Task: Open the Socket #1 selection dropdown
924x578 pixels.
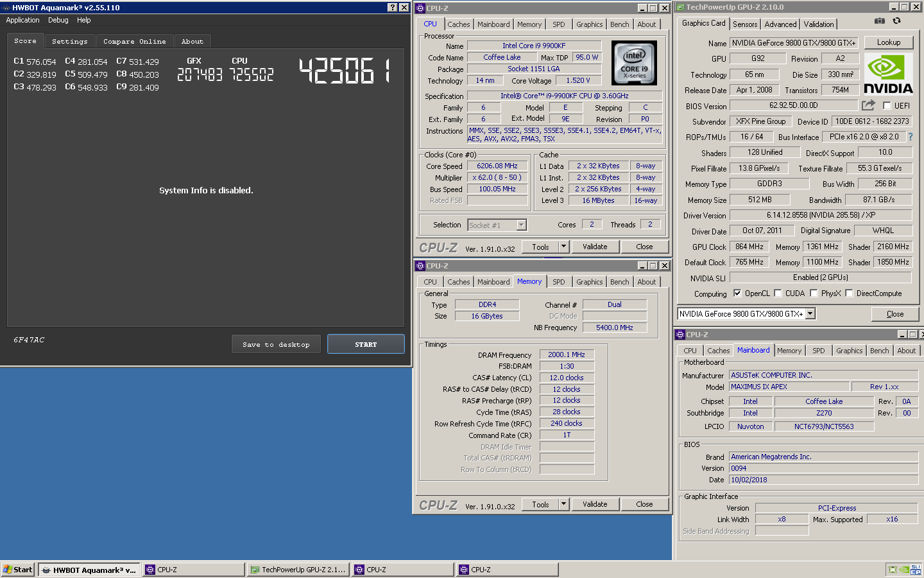Action: click(521, 225)
